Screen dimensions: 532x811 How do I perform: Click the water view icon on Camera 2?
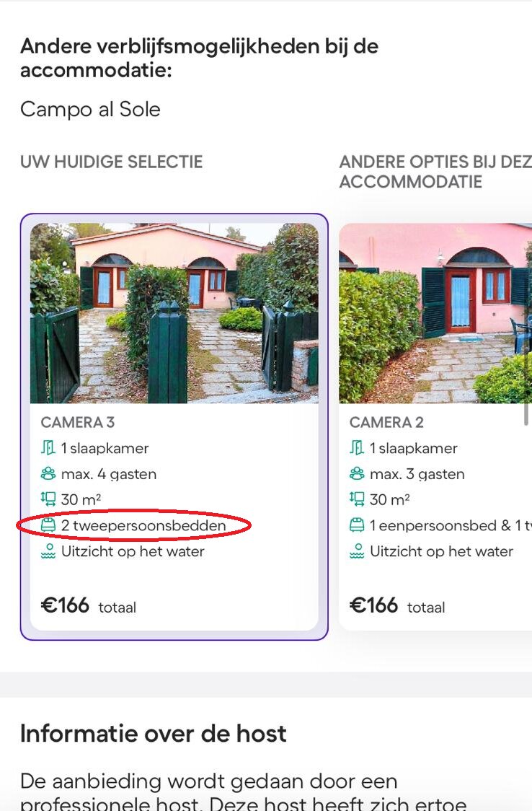(x=357, y=551)
